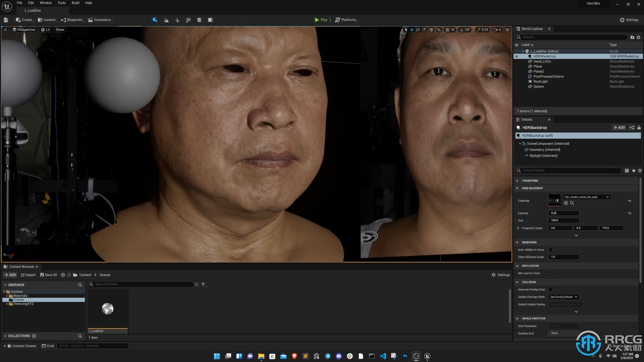Viewport: 644px width, 362px height.
Task: Use selected asset arrow under Cubemap
Action: (x=566, y=203)
